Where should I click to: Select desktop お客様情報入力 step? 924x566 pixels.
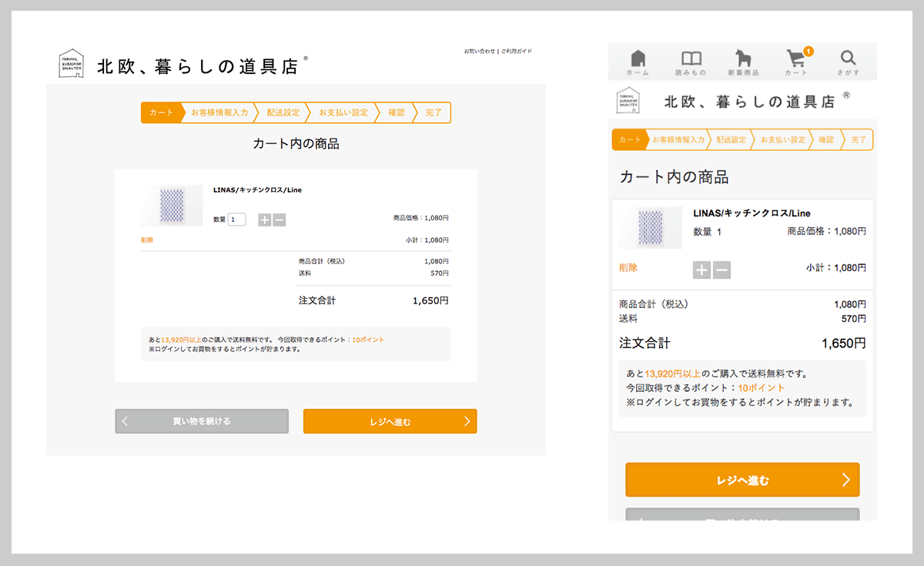[219, 112]
